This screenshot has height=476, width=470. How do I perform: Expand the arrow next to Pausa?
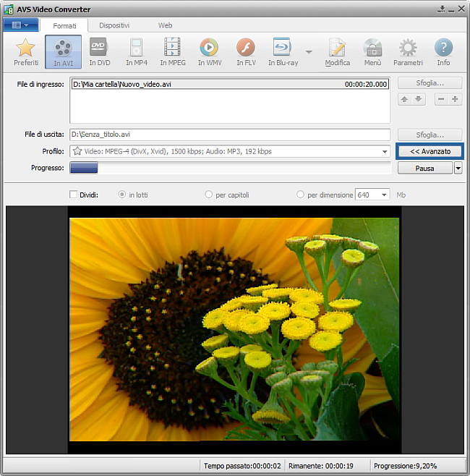[x=458, y=169]
